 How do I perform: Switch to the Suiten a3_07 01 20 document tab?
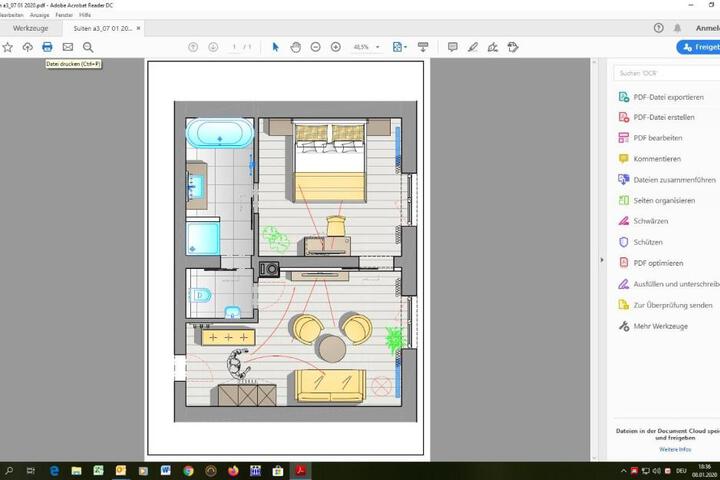click(103, 28)
